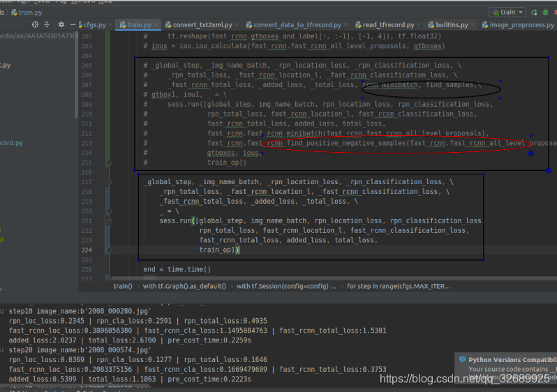Collapse code fold marker at line 217
Image resolution: width=557 pixels, height=392 pixels.
(x=110, y=182)
